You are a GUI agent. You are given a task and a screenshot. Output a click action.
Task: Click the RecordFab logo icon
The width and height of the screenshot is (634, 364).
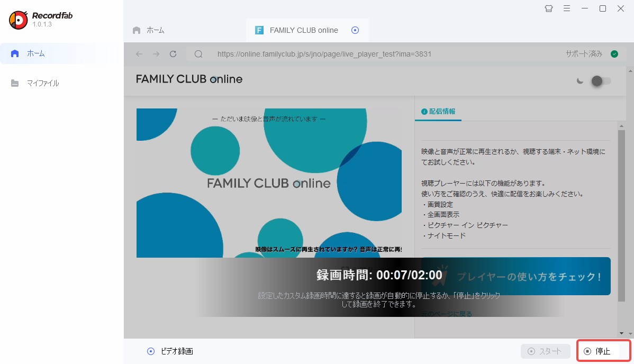[x=18, y=20]
